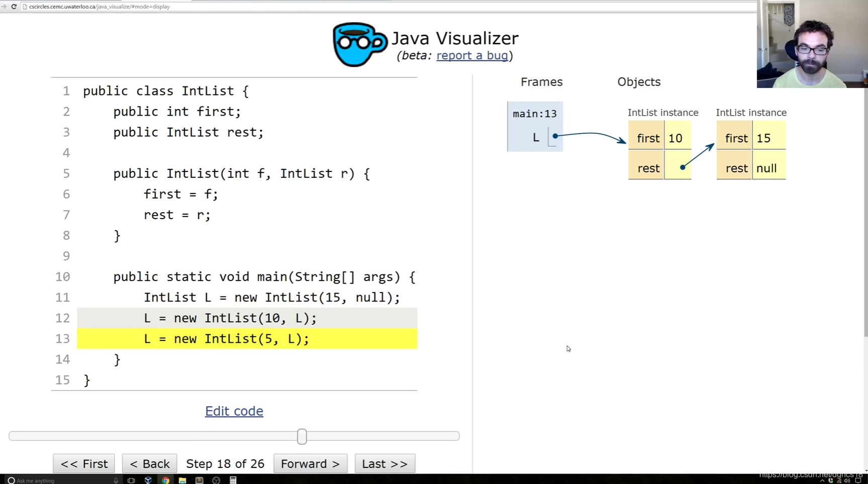Click line 2 'public int first;'
Image resolution: width=868 pixels, height=484 pixels.
point(177,112)
